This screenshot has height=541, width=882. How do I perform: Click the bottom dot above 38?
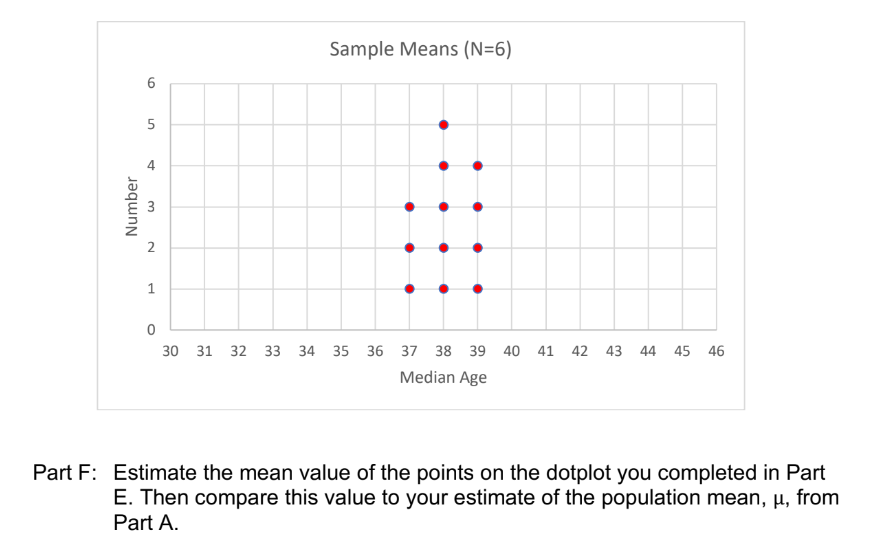(x=443, y=289)
